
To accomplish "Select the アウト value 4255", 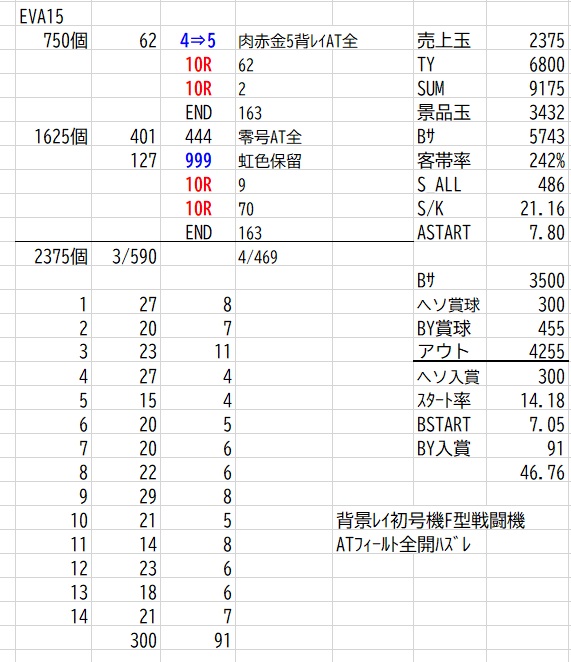I will coord(528,351).
